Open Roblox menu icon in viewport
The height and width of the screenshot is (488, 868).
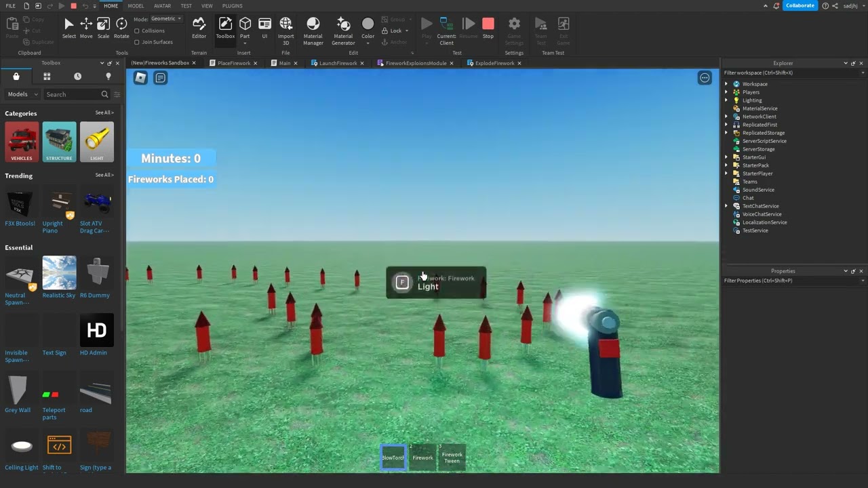coord(140,78)
